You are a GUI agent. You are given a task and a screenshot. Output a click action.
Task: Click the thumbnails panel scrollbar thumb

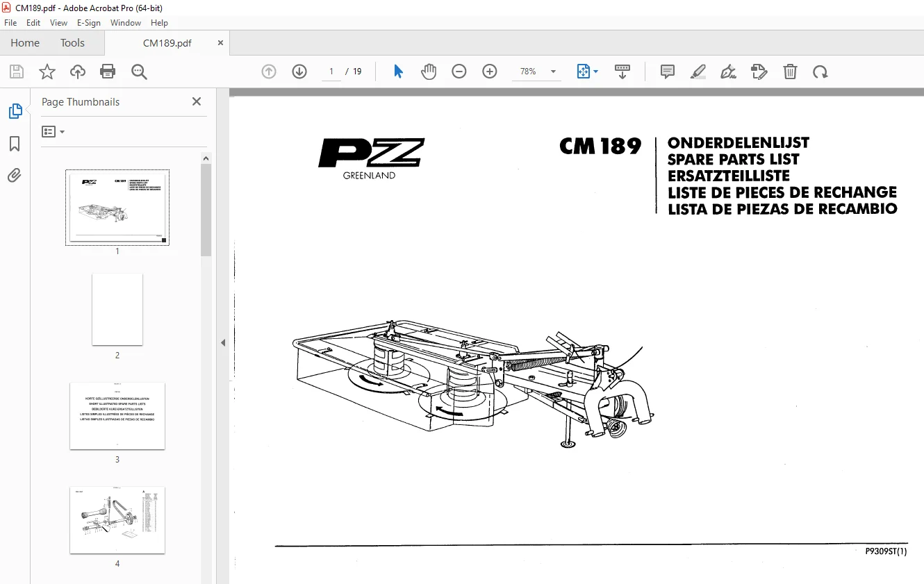[x=206, y=210]
